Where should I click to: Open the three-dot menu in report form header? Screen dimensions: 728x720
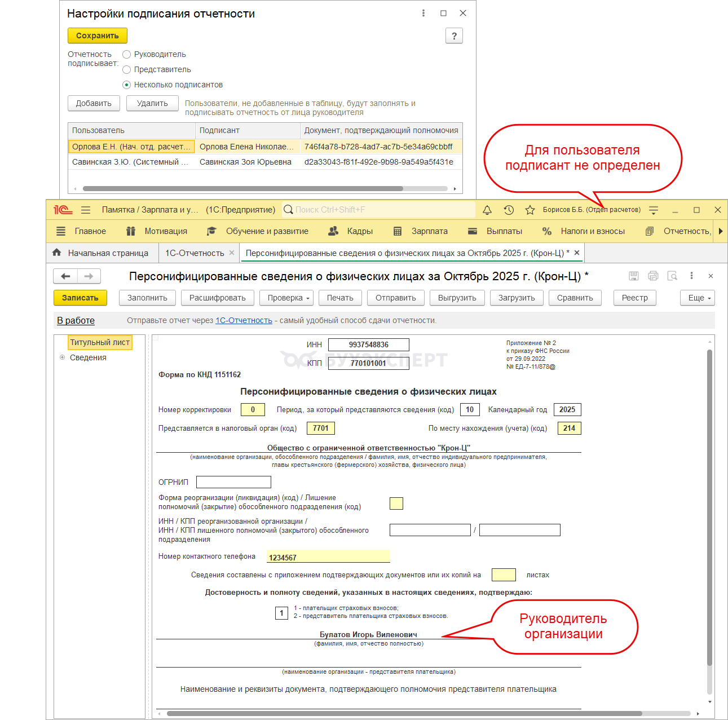[691, 276]
